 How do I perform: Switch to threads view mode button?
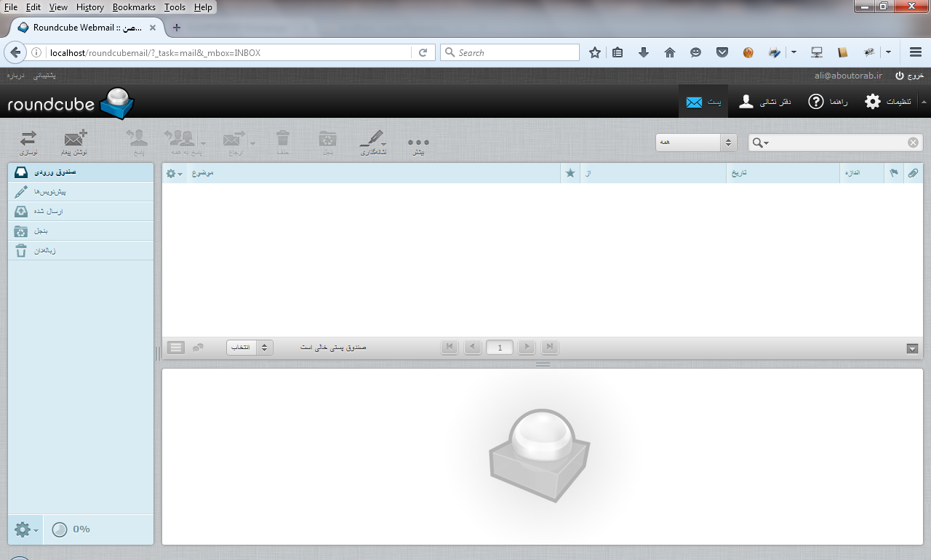click(198, 347)
